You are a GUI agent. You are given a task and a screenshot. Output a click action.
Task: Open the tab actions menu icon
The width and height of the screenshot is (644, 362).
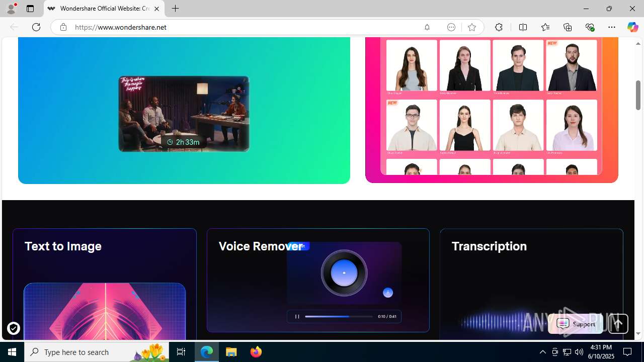tap(30, 9)
